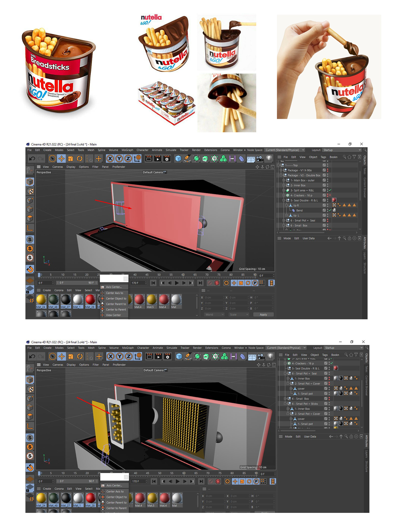Select the Scale tool in upper Cinema 4D window
The height and width of the screenshot is (532, 393).
(70, 158)
